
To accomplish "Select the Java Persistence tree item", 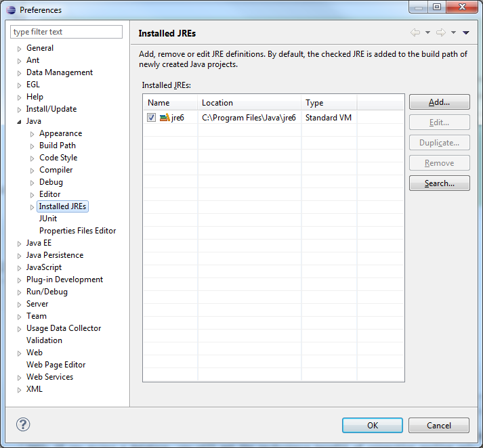I will pyautogui.click(x=54, y=255).
